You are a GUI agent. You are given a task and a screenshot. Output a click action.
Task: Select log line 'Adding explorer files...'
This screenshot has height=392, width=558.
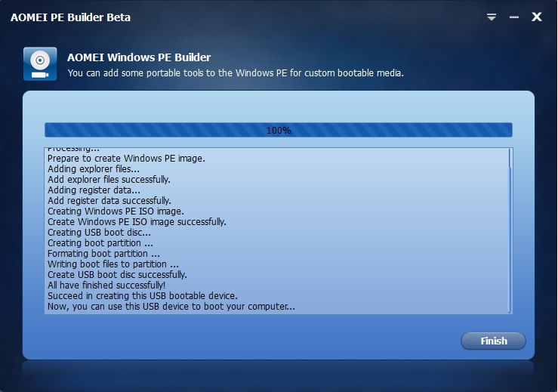click(94, 169)
